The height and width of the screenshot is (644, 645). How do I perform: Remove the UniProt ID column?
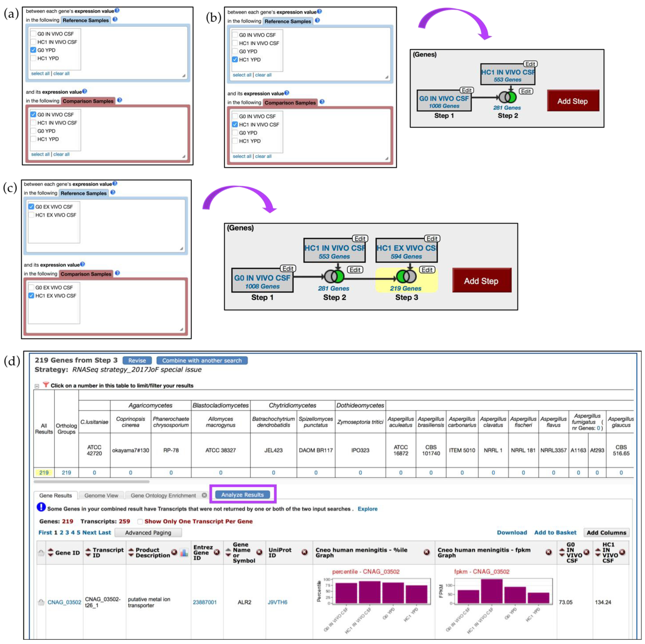304,552
